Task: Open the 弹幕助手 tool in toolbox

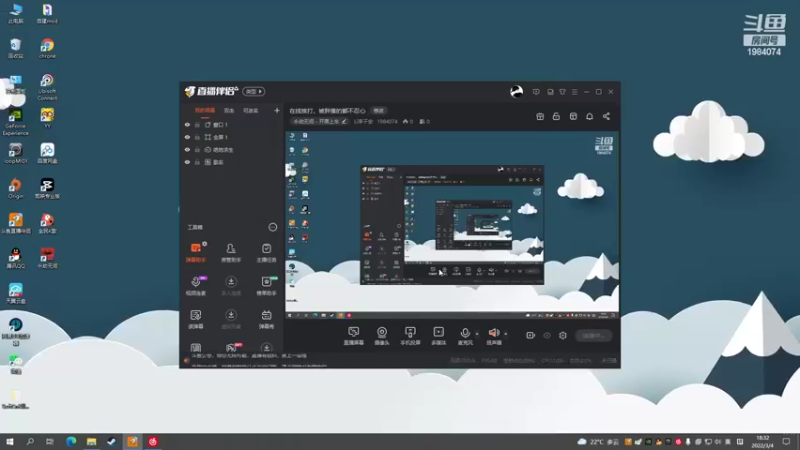Action: coord(196,252)
